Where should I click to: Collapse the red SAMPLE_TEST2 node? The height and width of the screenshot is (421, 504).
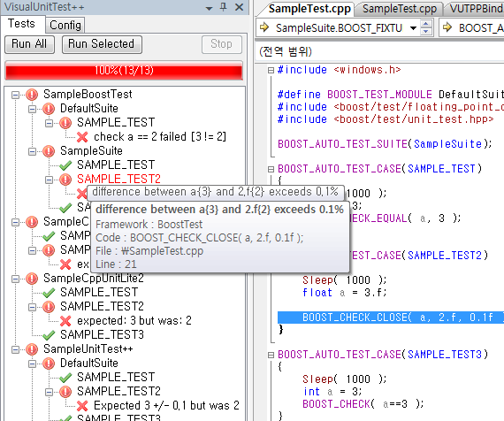pyautogui.click(x=49, y=180)
